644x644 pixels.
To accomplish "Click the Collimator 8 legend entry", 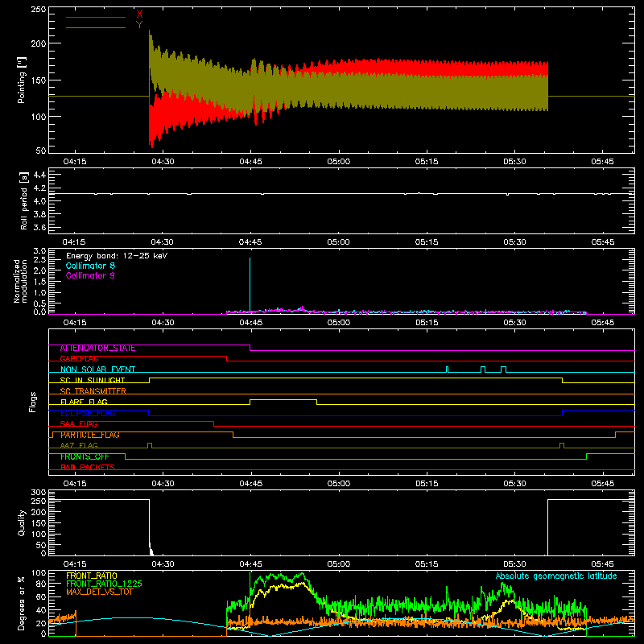I will click(x=90, y=266).
